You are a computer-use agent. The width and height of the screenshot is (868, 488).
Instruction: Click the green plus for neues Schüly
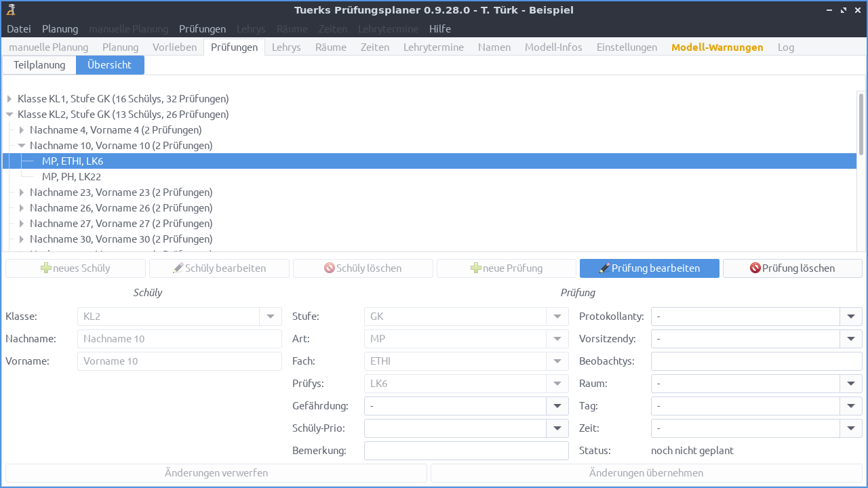pos(46,268)
